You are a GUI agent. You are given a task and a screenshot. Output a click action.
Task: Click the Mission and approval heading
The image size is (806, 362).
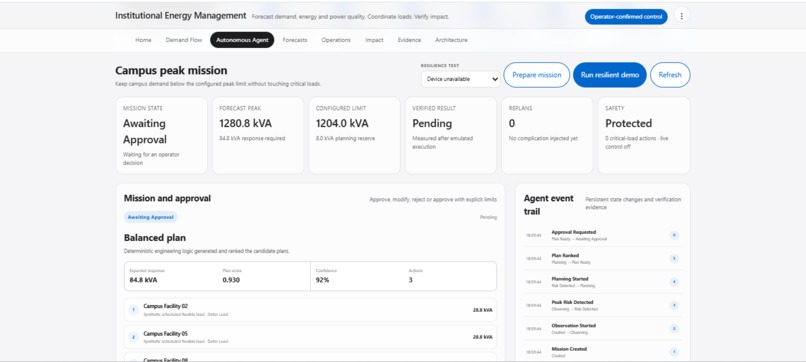[x=167, y=198]
